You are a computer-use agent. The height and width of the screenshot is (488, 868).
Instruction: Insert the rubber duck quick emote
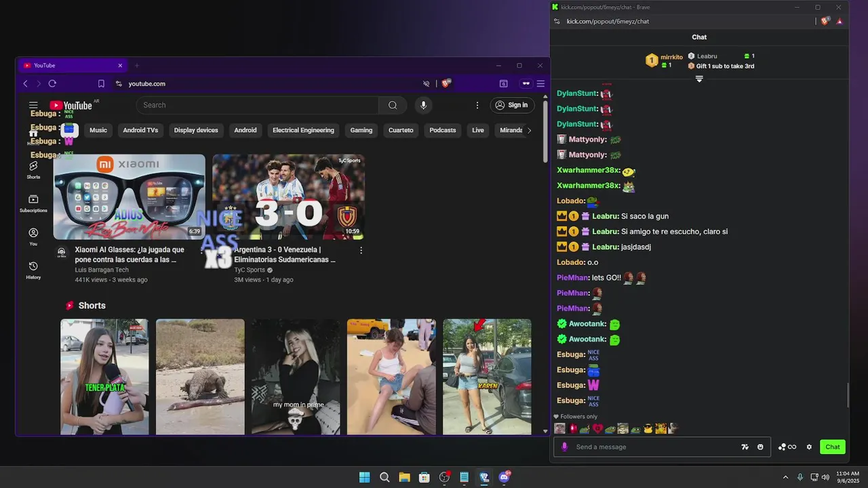coord(648,428)
